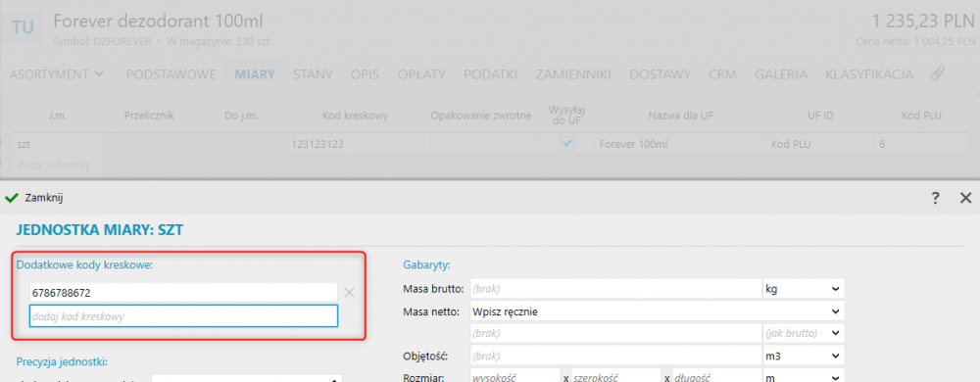Open the '(jak brutto)' unit dropdown
This screenshot has width=980, height=382.
804,333
